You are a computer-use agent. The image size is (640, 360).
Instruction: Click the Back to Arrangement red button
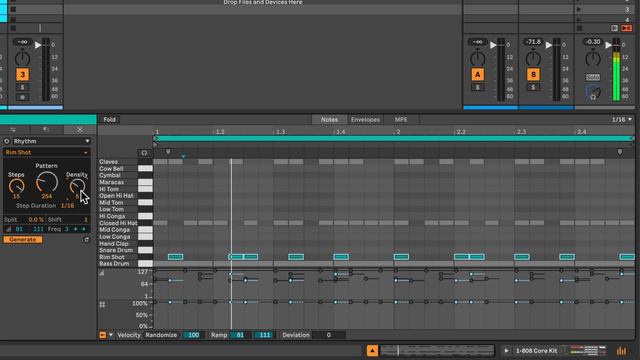tap(627, 28)
